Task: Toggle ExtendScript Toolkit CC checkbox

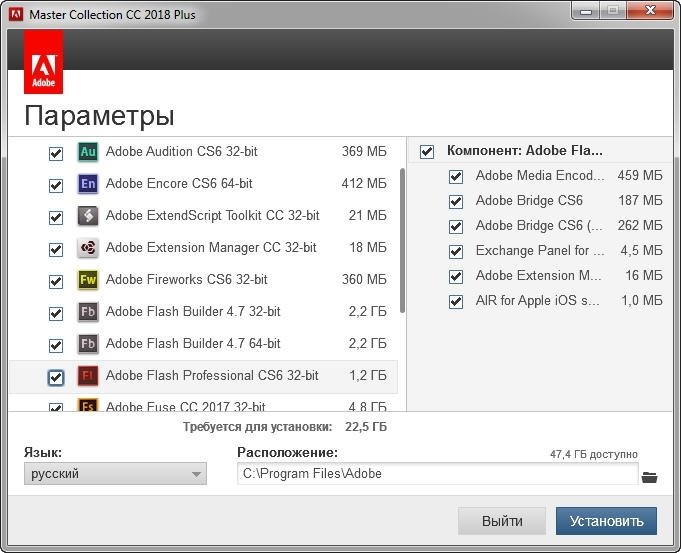Action: (56, 217)
